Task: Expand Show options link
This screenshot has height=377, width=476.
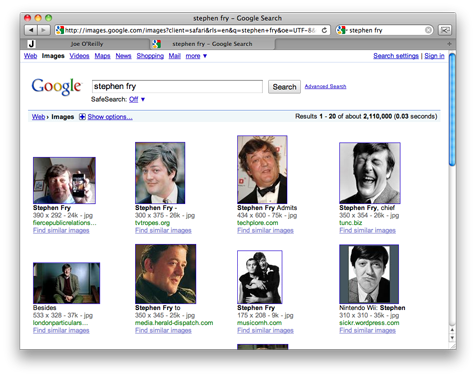Action: tap(110, 117)
